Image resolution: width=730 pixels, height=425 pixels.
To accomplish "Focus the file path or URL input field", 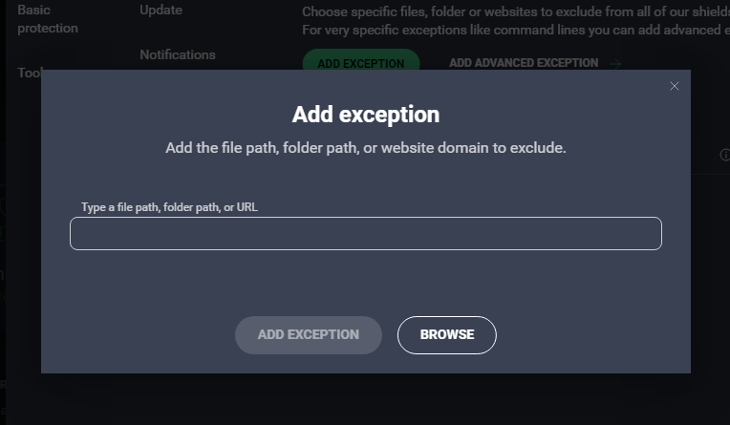I will (365, 233).
